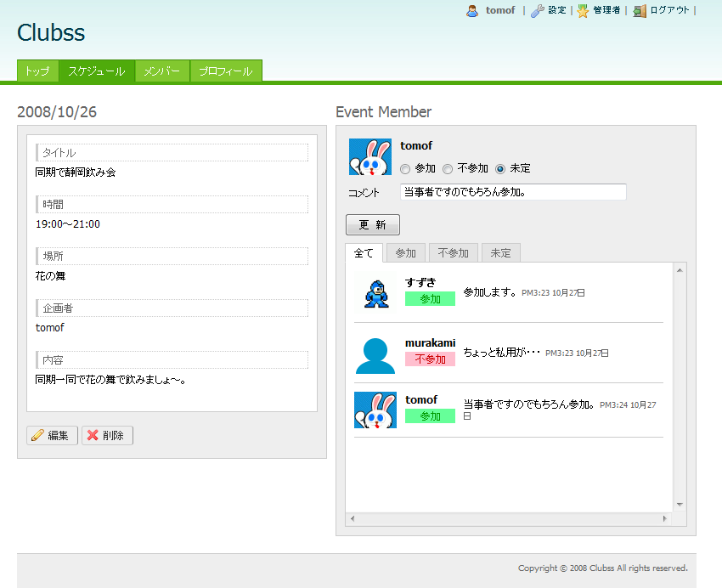
Task: Click the Copyright 2008 Clubss footer text
Action: [603, 568]
